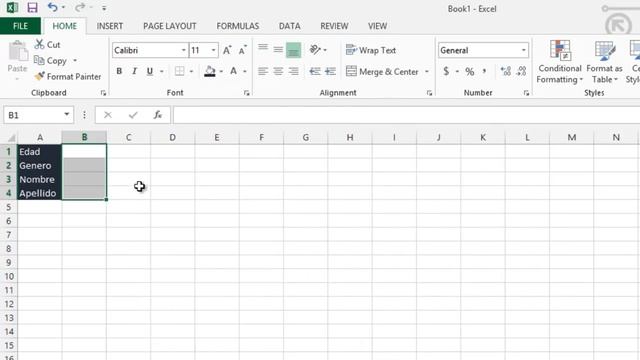Open the Name Box dropdown arrow

pyautogui.click(x=67, y=115)
